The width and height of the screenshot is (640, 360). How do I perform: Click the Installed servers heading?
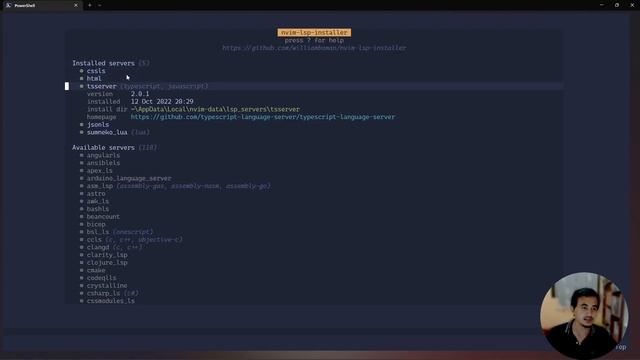click(x=103, y=63)
